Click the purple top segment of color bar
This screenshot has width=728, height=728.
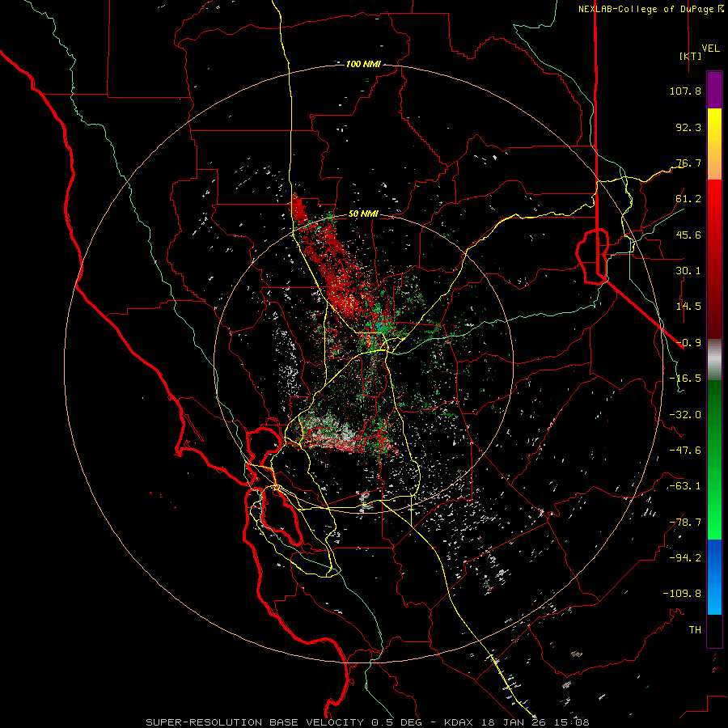pyautogui.click(x=714, y=90)
